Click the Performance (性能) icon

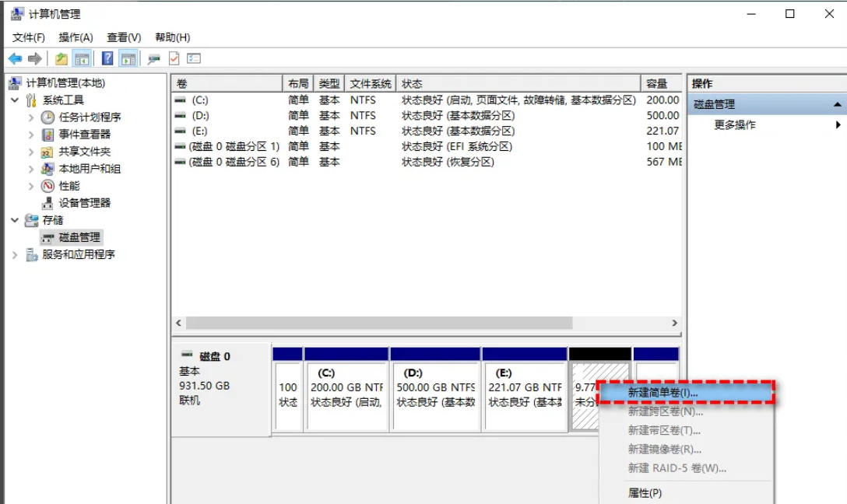point(48,186)
